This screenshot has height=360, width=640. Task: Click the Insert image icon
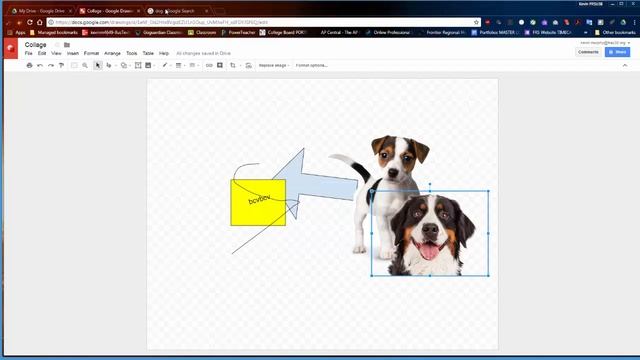[x=148, y=65]
